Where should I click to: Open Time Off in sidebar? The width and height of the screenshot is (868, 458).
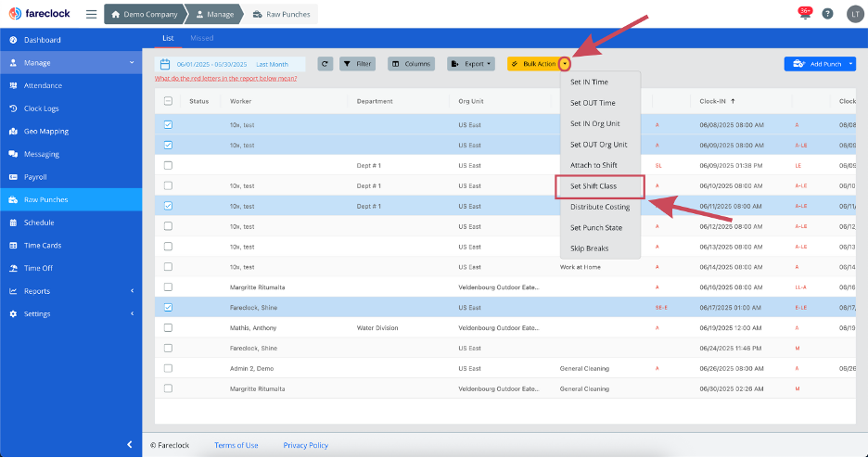tap(70, 268)
